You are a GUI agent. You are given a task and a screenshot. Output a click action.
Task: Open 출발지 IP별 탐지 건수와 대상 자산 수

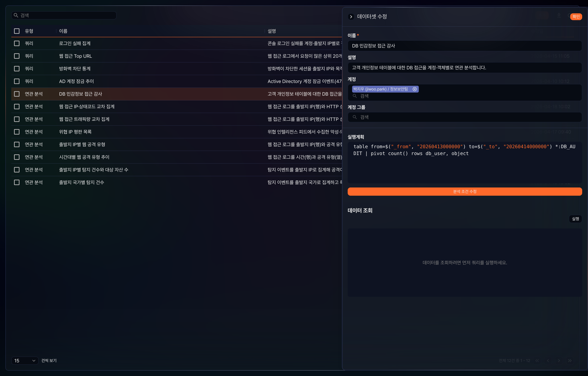(176, 170)
